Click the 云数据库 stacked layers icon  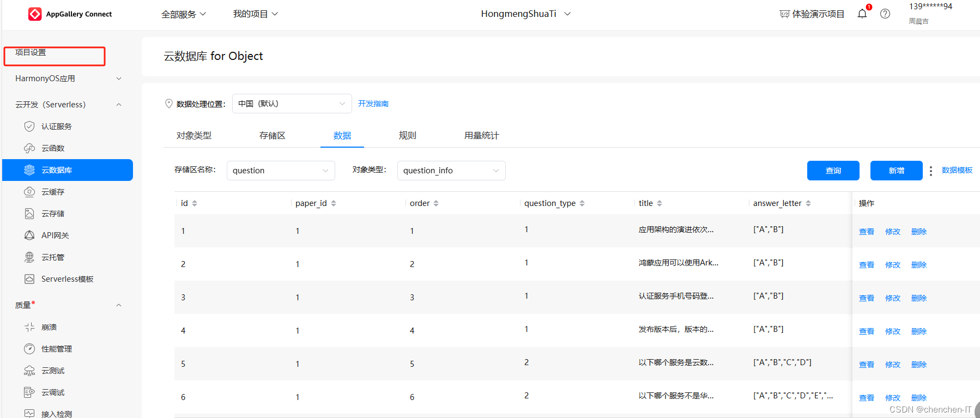(x=29, y=170)
